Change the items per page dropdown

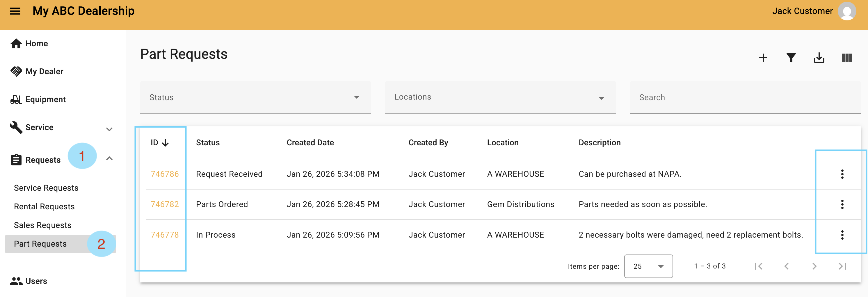coord(648,266)
